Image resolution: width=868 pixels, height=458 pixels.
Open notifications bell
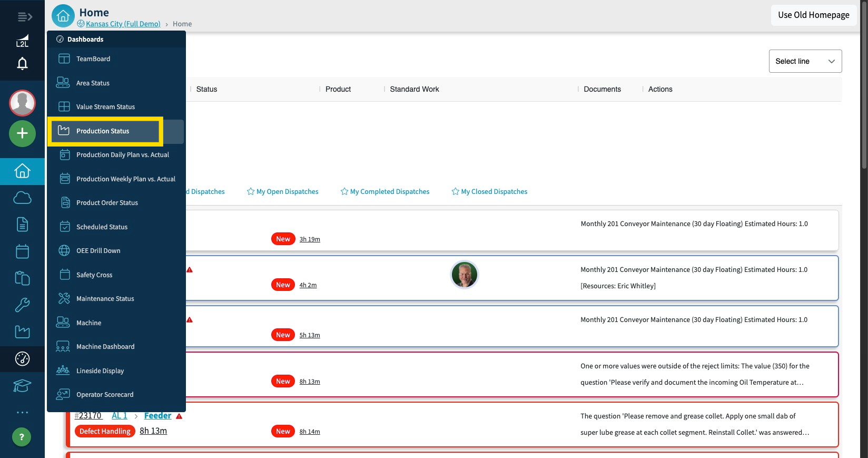pyautogui.click(x=22, y=64)
